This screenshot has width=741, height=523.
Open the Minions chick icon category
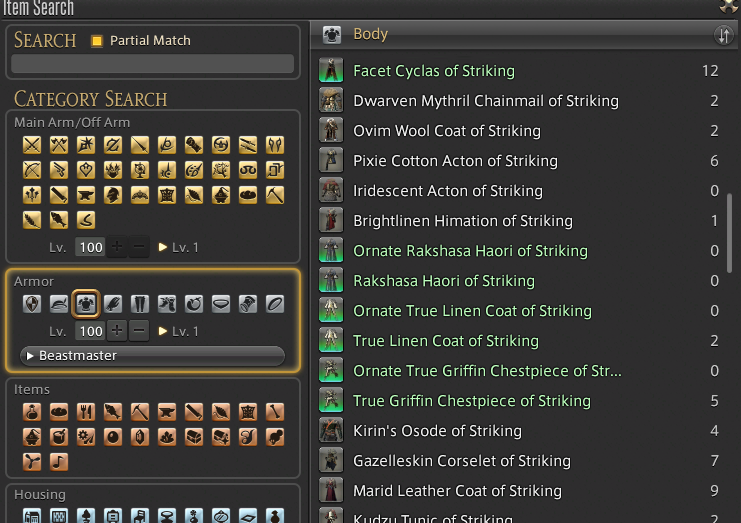coord(275,437)
